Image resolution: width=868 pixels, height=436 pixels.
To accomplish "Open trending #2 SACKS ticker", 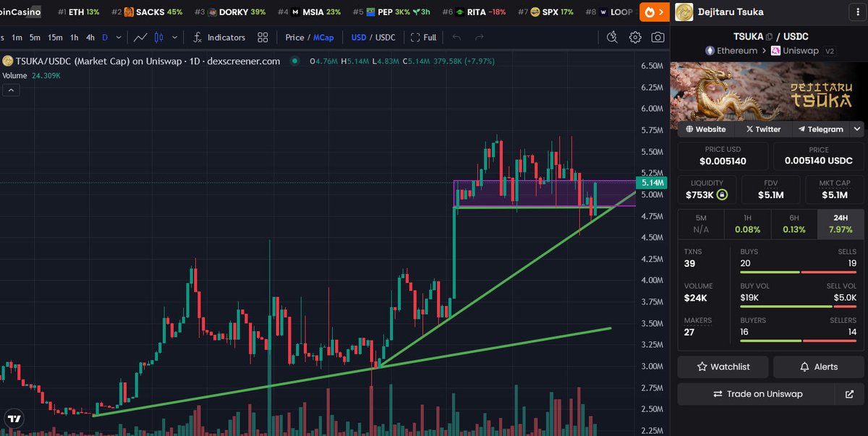I will click(x=148, y=12).
